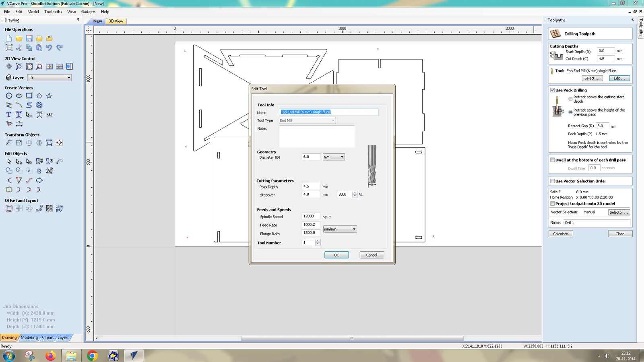
Task: Enable Dwell at bottom of each drill pass
Action: click(x=553, y=160)
